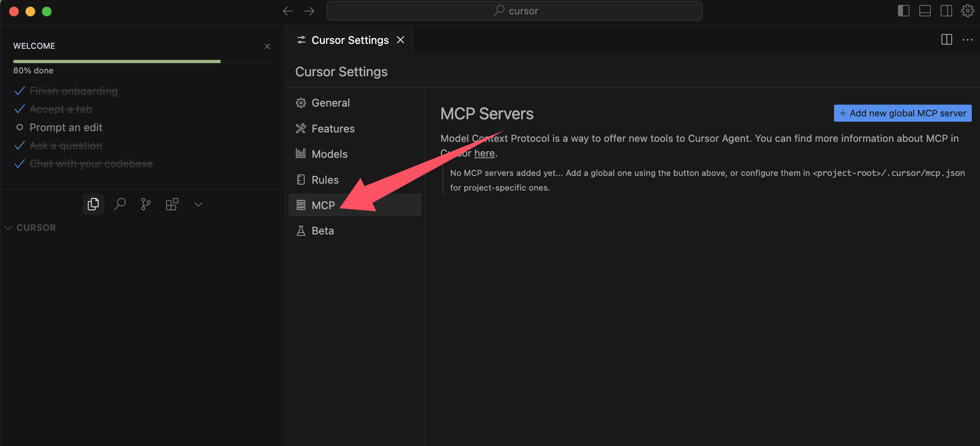Open the Features settings section icon
The height and width of the screenshot is (446, 980).
click(x=301, y=128)
